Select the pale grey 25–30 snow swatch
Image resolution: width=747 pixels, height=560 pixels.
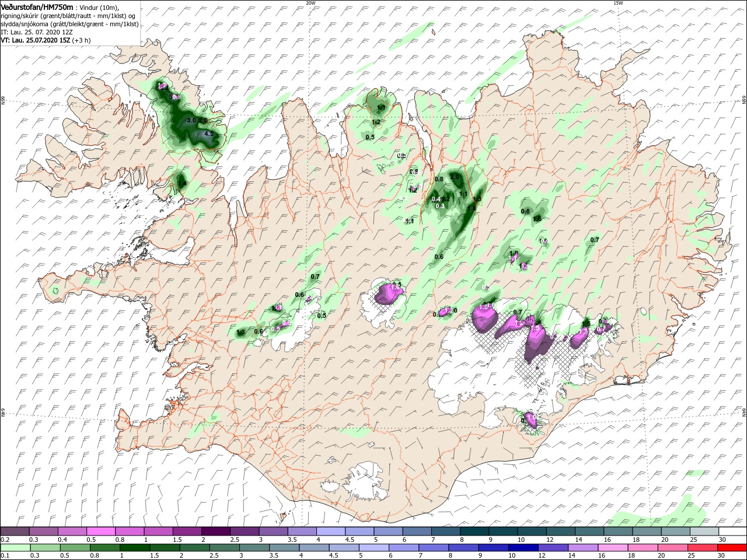[704, 531]
